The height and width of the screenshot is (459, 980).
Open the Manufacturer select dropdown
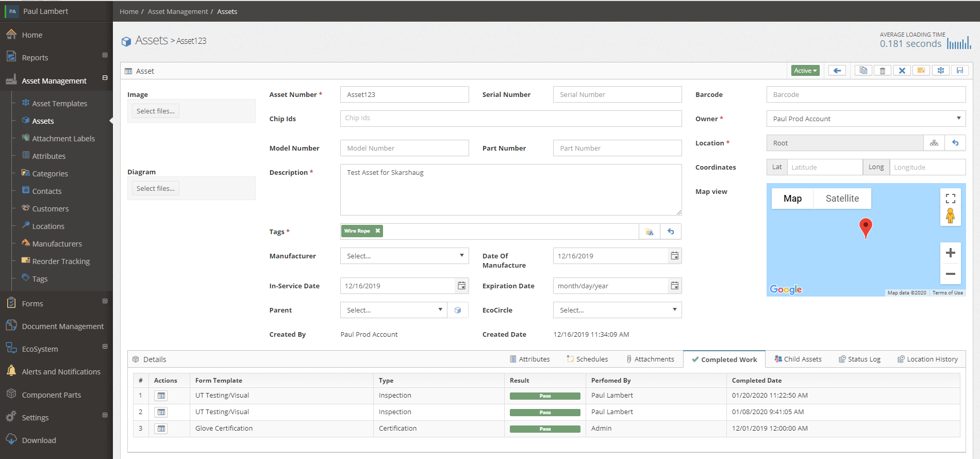click(x=404, y=256)
